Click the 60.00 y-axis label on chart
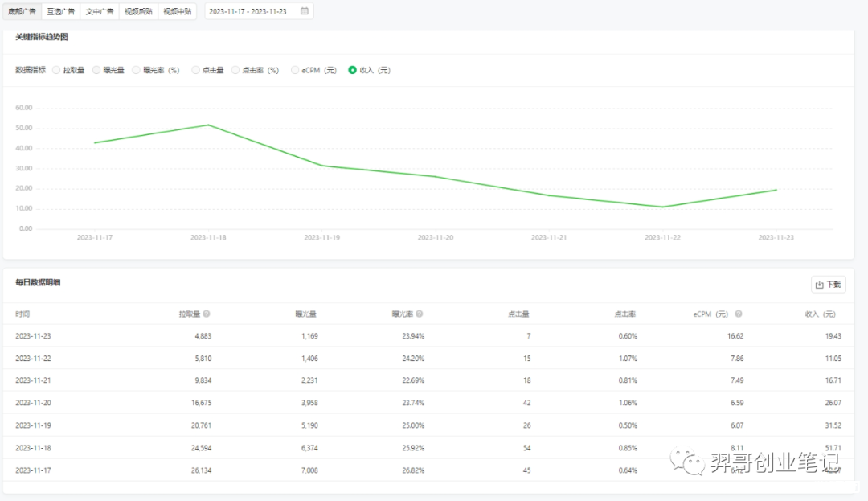The image size is (868, 501). tap(24, 108)
